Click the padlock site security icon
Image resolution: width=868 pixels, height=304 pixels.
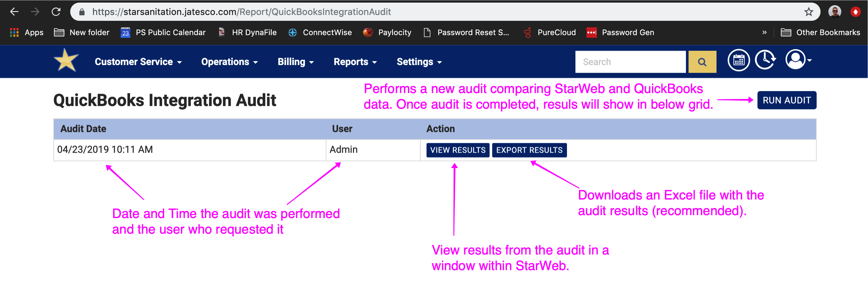coord(82,12)
